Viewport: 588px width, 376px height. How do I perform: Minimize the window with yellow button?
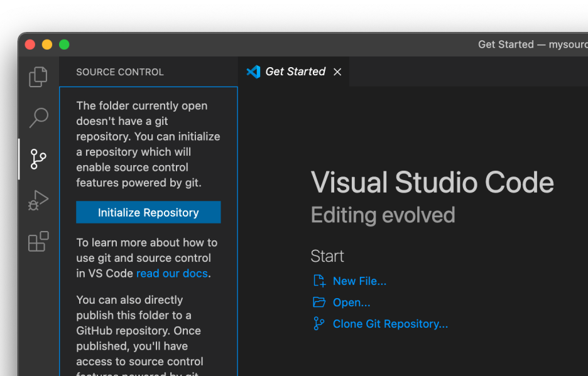tap(47, 45)
